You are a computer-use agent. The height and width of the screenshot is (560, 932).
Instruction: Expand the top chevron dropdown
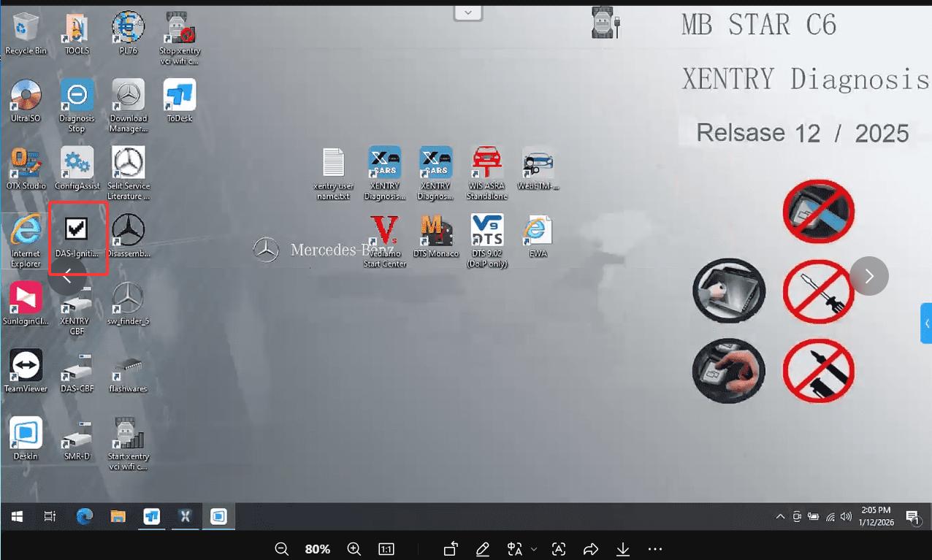[468, 12]
